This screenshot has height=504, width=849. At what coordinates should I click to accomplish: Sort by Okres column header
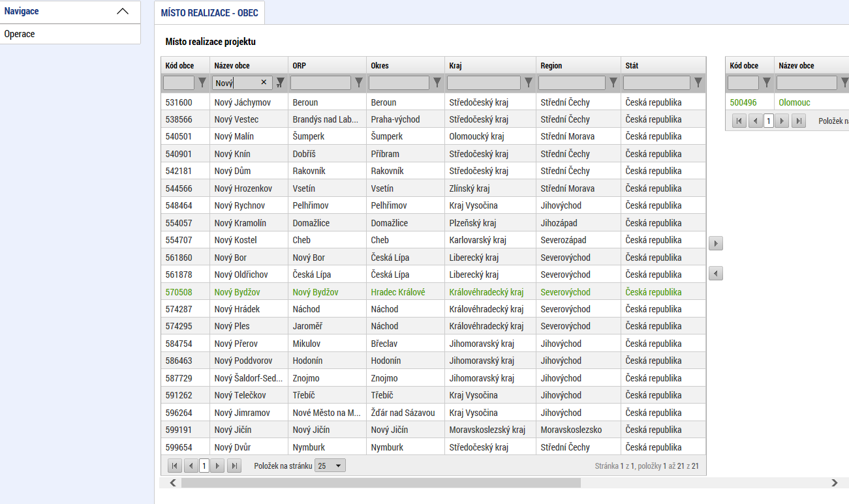tap(405, 65)
